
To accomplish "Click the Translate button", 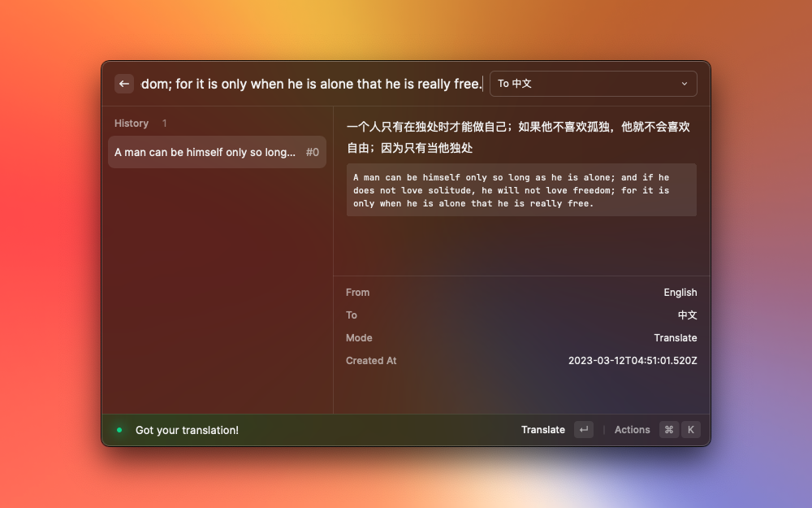I will tap(543, 429).
